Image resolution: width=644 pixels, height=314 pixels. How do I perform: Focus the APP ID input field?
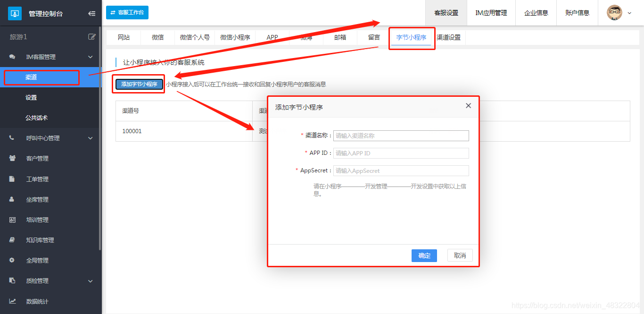coord(401,153)
